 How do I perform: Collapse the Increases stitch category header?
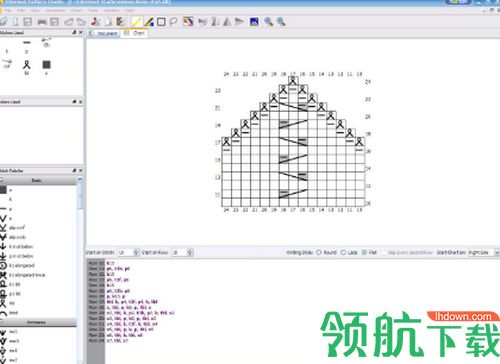pyautogui.click(x=38, y=322)
